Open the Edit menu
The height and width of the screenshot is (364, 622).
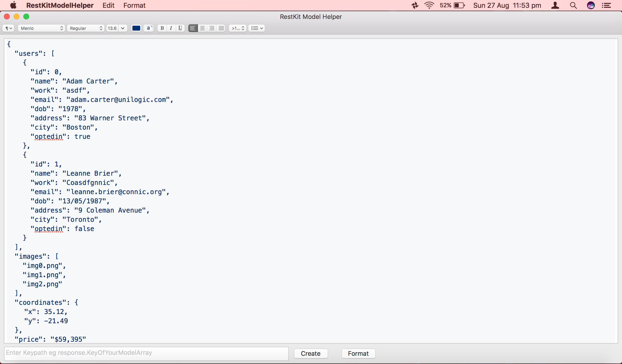tap(108, 5)
